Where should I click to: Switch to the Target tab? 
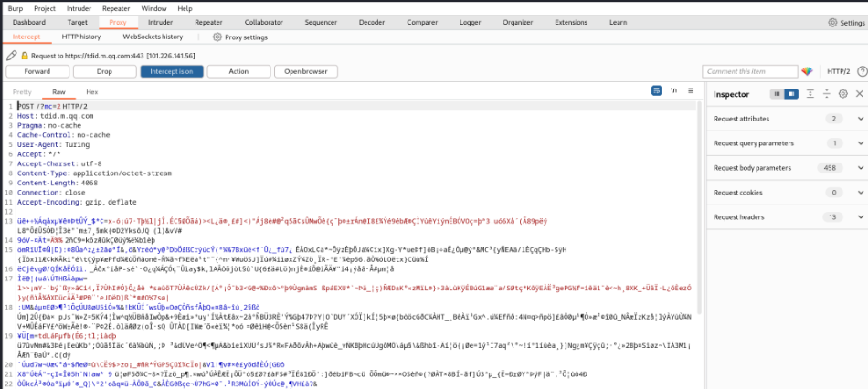78,23
